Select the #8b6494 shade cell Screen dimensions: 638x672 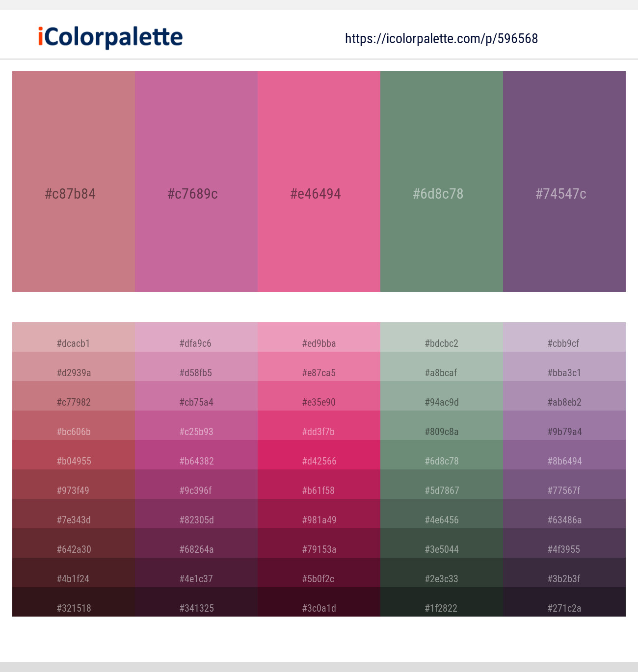click(564, 455)
